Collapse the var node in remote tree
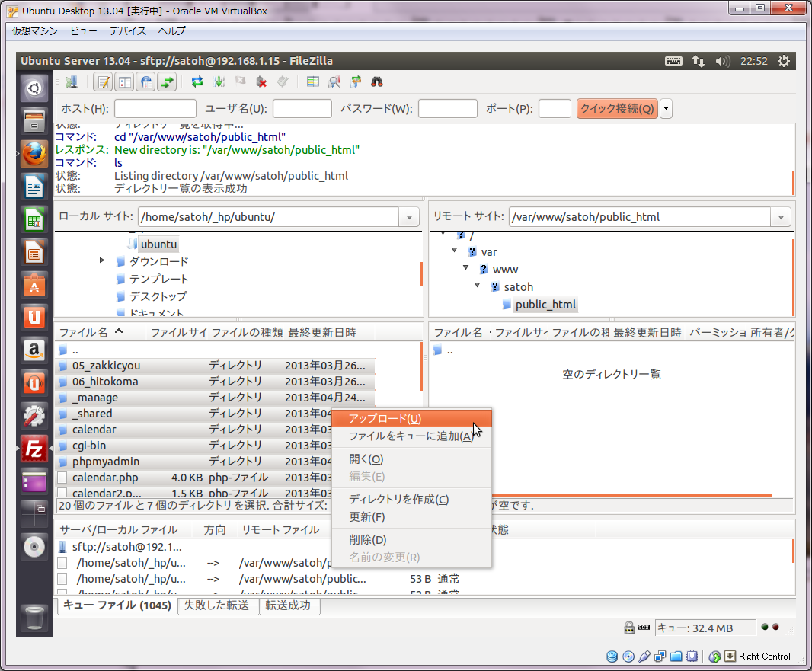 [454, 251]
